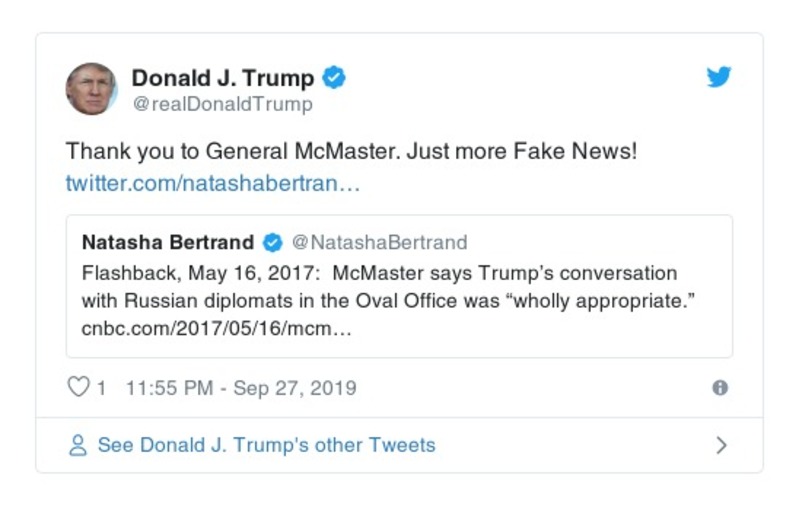Select See Donald J. Trump's other Tweets
The height and width of the screenshot is (513, 799).
(266, 445)
